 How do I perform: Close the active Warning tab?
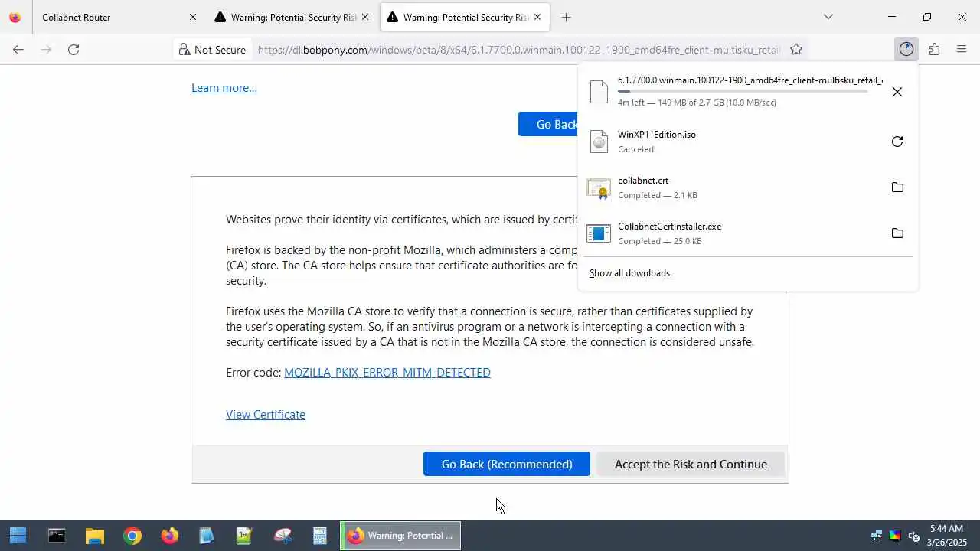point(537,17)
